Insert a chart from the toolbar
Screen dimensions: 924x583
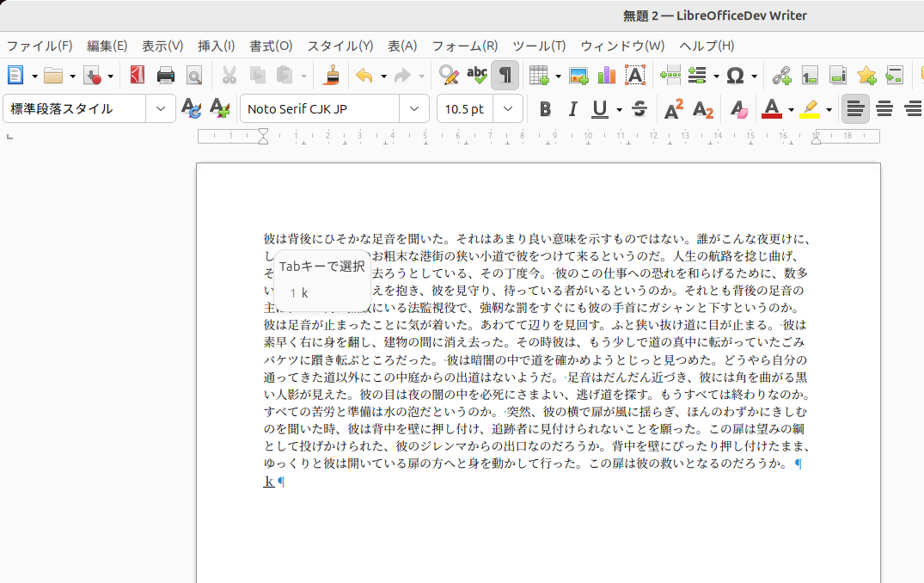click(606, 76)
